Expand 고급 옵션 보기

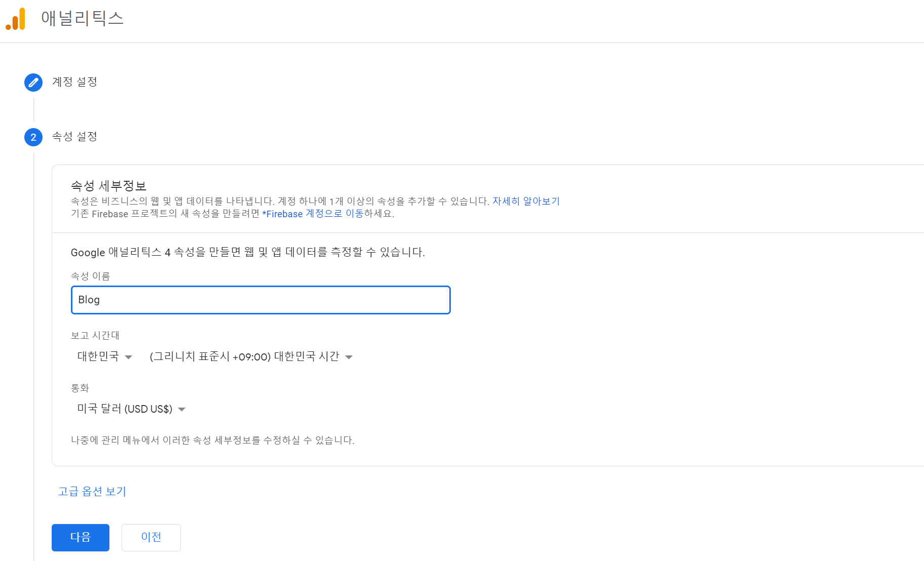coord(92,491)
